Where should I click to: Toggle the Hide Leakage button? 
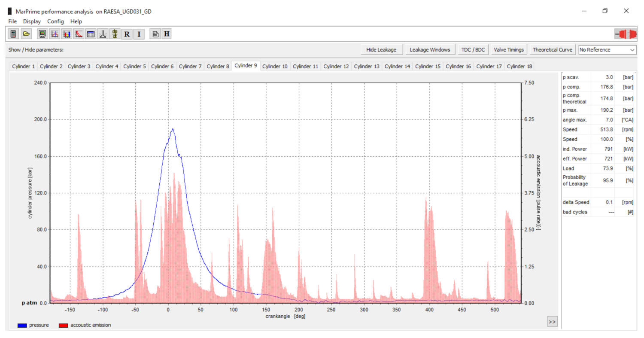click(381, 50)
